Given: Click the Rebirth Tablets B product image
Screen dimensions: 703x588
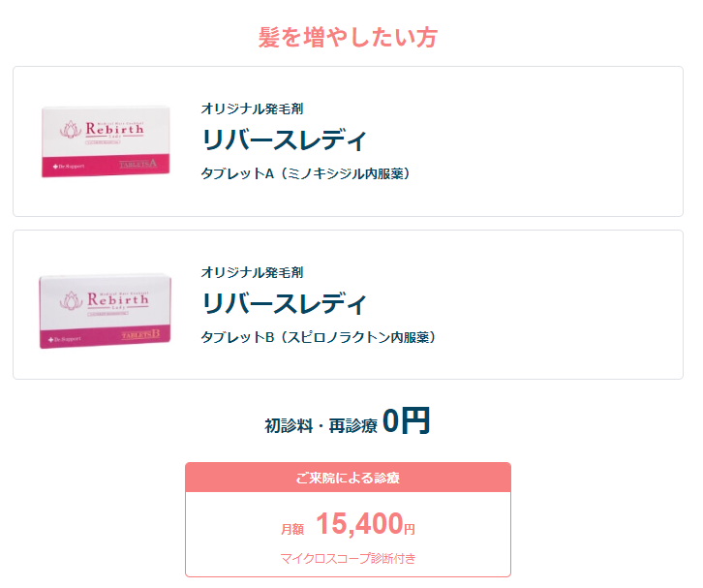Looking at the screenshot, I should pyautogui.click(x=106, y=311).
